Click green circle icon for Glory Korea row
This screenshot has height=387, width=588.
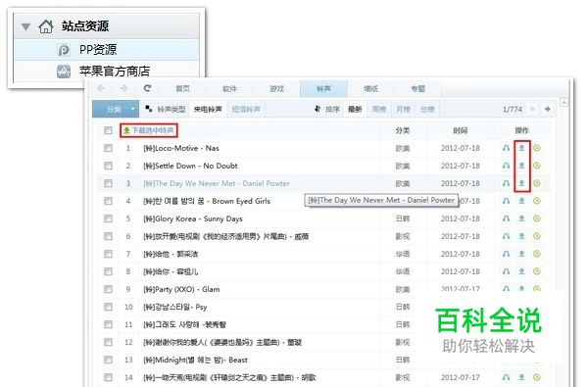537,218
